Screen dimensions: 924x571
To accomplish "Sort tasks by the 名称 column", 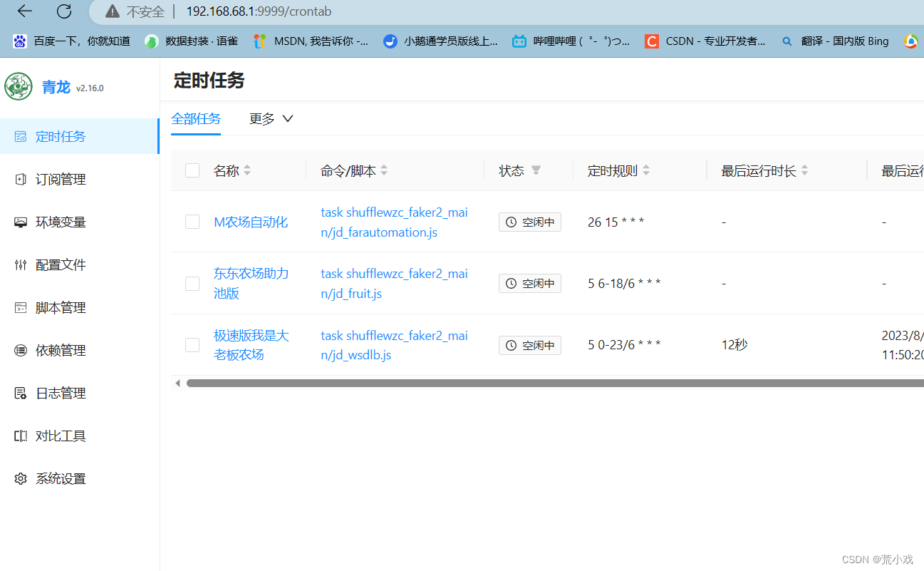I will point(246,170).
